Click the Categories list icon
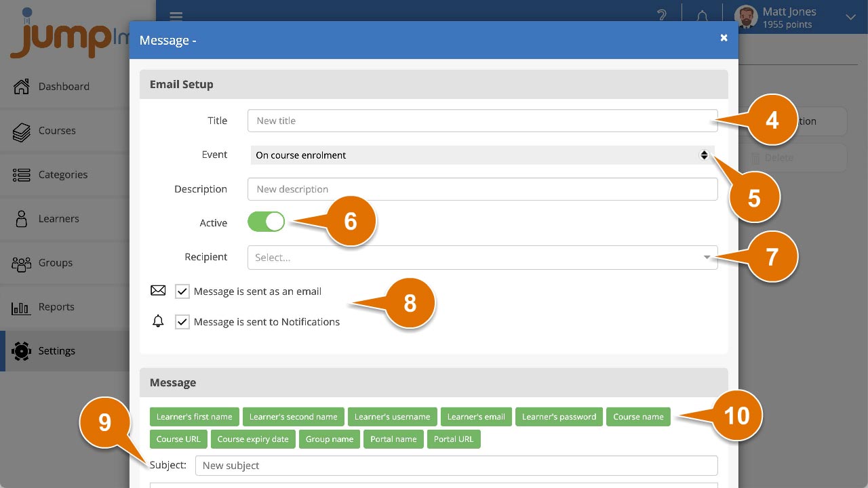Screen dimensions: 868x488 click(22, 175)
